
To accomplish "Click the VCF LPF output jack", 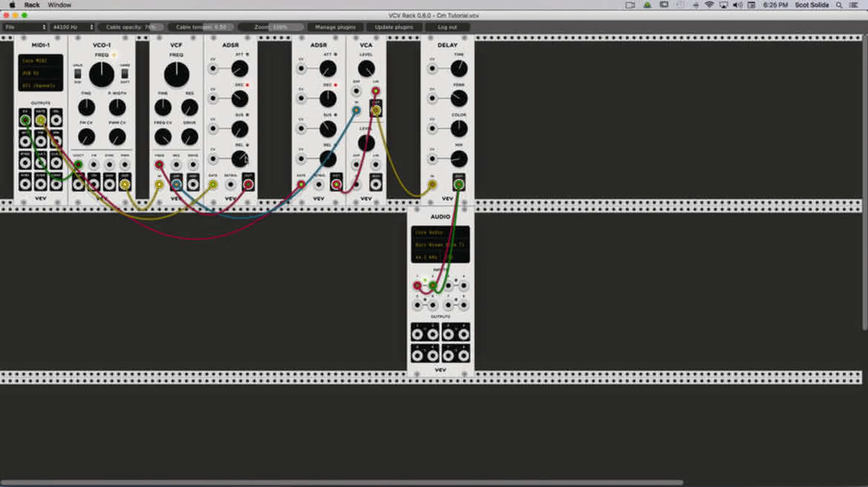I will 176,185.
